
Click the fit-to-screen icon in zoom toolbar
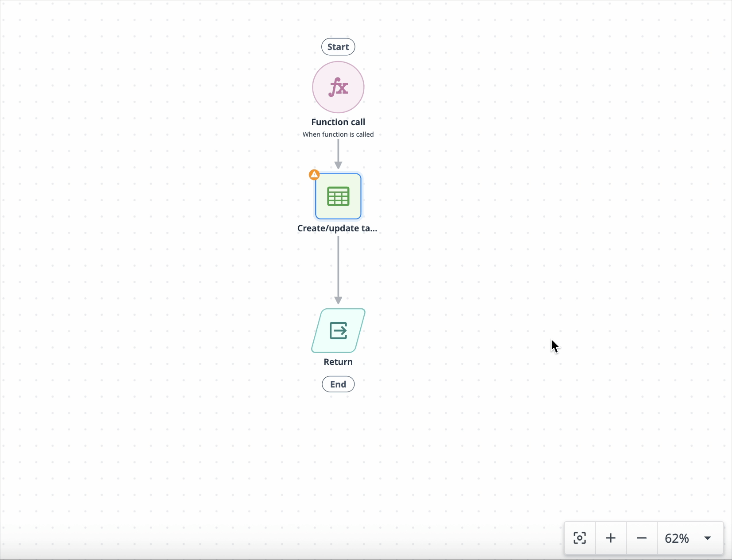580,538
